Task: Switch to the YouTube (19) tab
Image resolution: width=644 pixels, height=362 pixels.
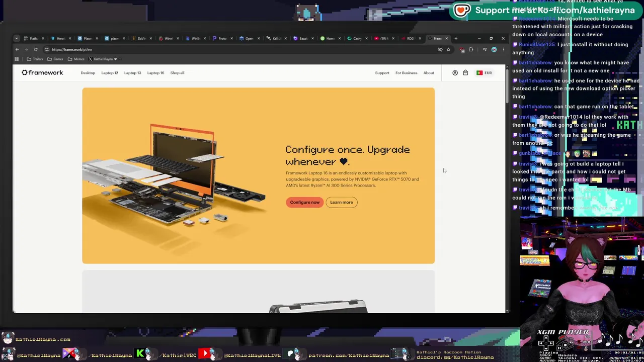Action: (x=384, y=38)
